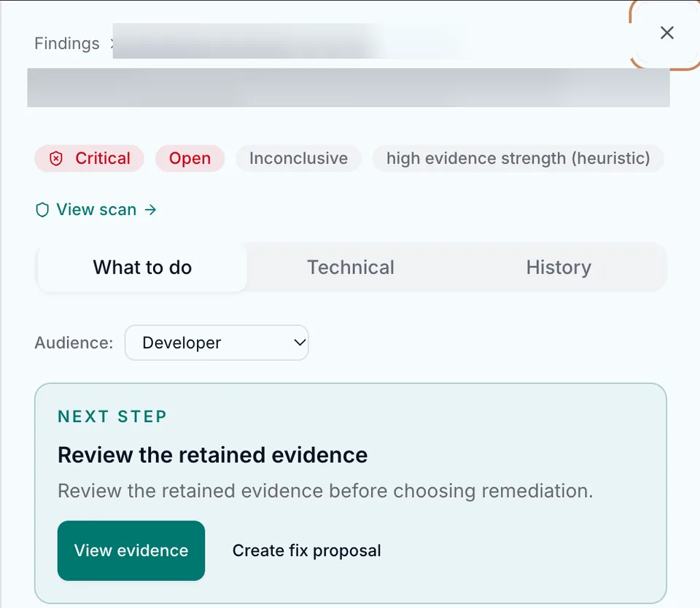Click the Open status badge

(190, 158)
